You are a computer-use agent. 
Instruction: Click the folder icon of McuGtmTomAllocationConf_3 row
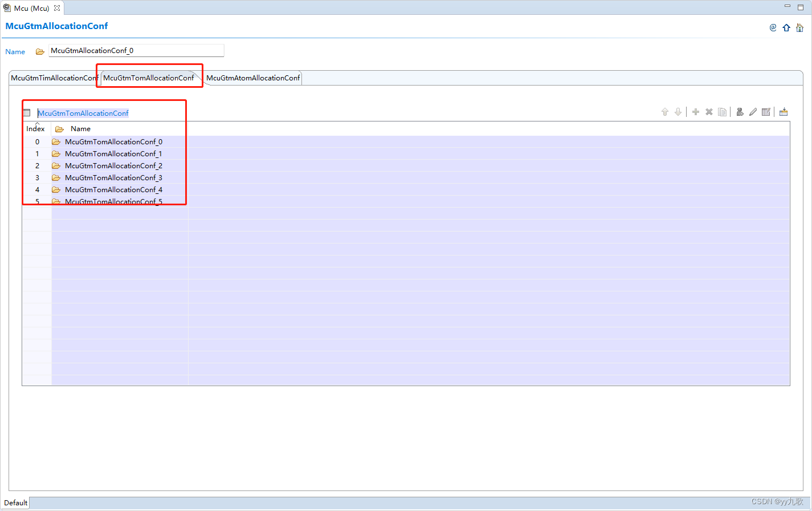(56, 178)
